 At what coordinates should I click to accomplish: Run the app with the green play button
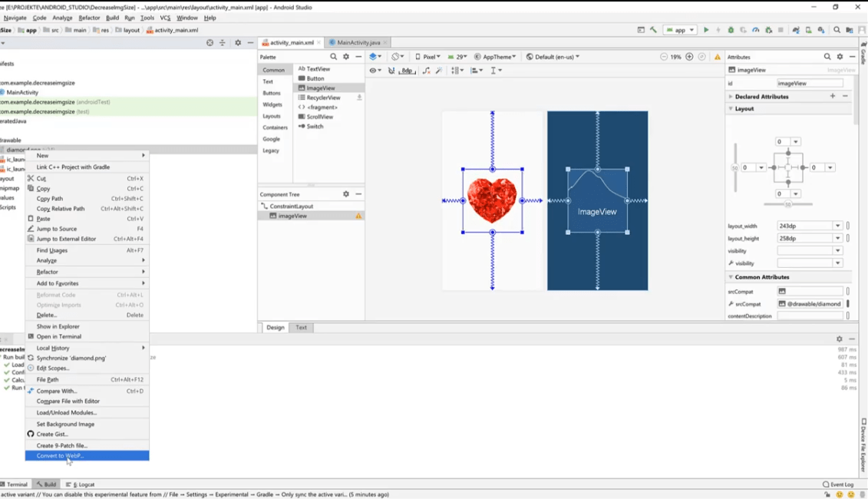click(705, 29)
